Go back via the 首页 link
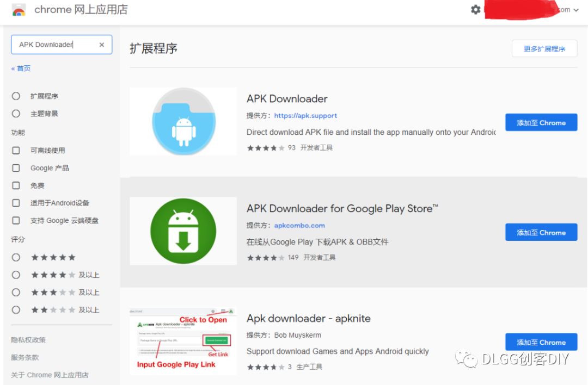588x385 pixels. 21,68
